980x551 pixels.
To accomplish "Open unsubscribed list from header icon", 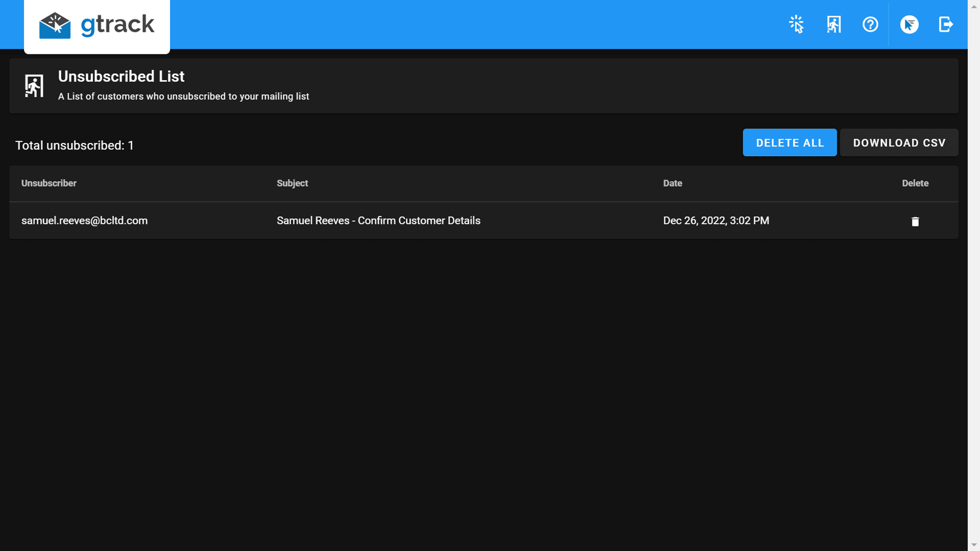I will point(833,24).
